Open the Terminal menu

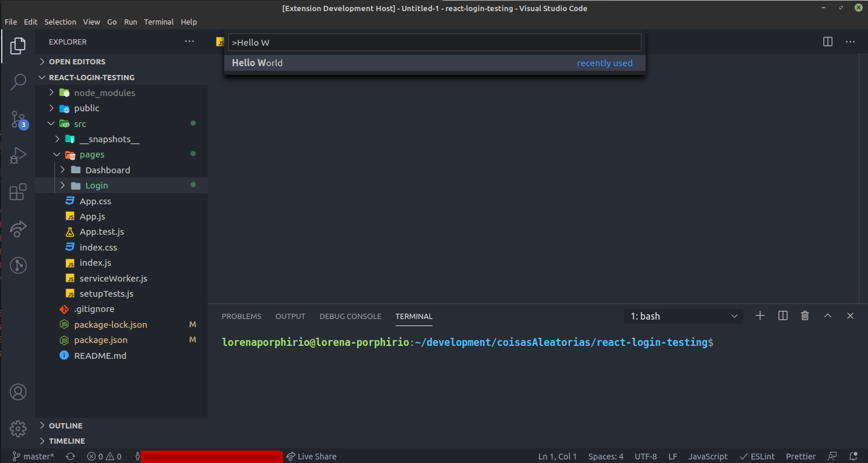(x=159, y=22)
